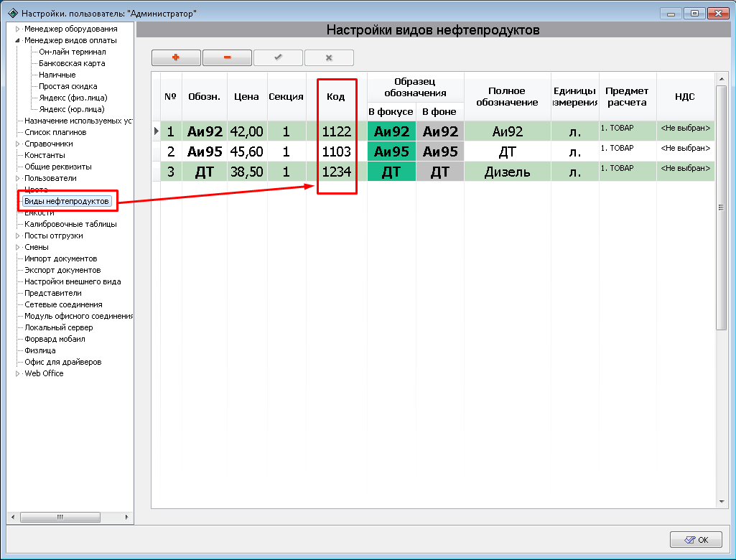
Task: Select Локальный сервер in the tree
Action: pyautogui.click(x=59, y=327)
